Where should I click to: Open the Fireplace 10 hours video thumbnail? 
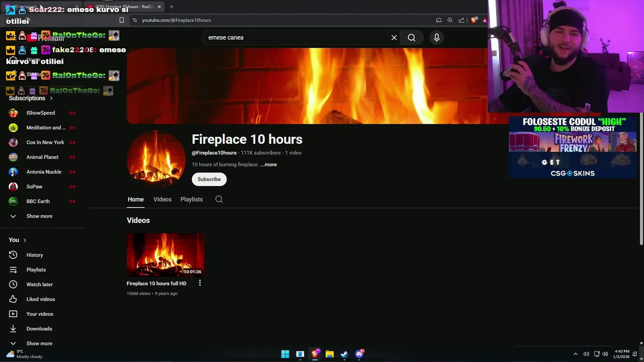pos(166,254)
